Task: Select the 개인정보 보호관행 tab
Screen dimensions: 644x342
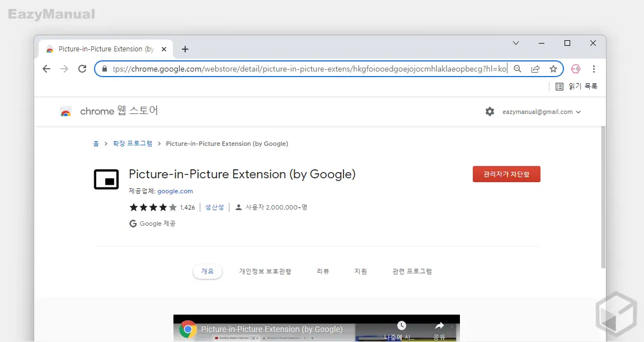Action: 265,272
